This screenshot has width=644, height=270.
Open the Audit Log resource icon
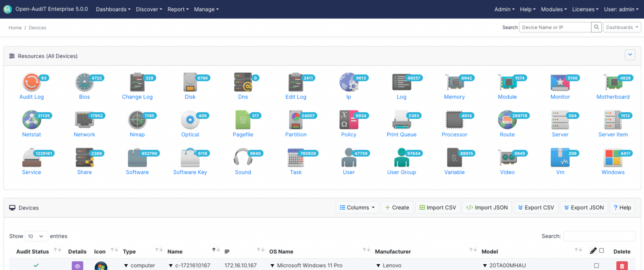(31, 82)
